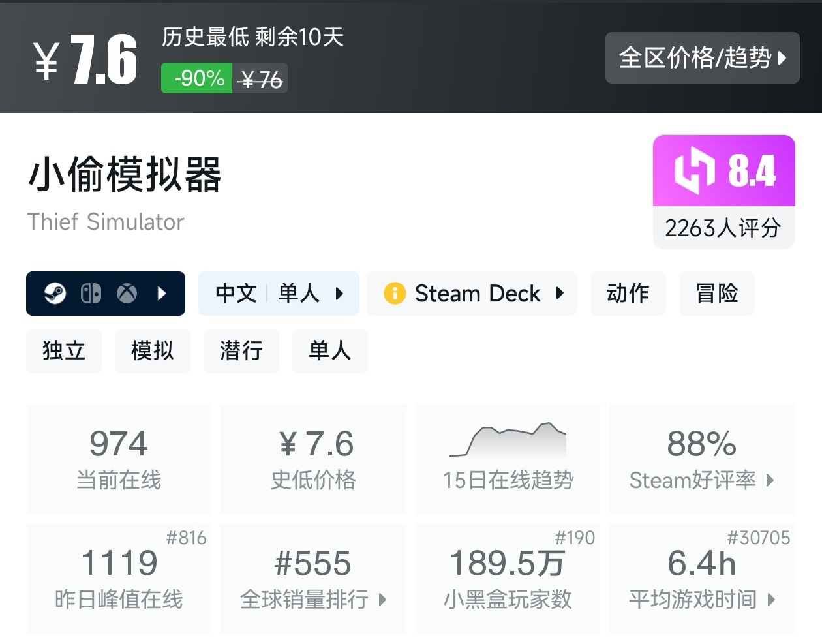Select the 动作 tag
The image size is (822, 644).
tap(628, 294)
